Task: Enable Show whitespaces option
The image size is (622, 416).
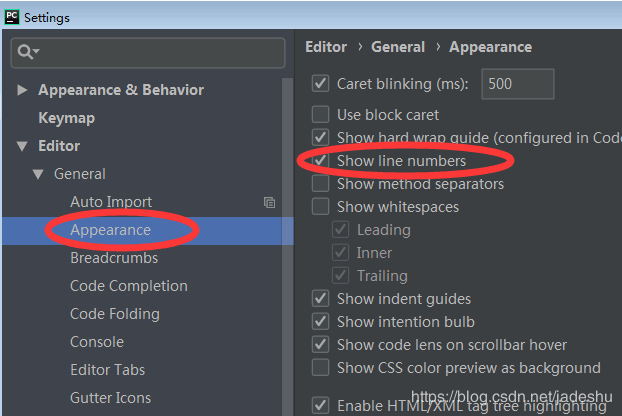Action: (x=321, y=207)
